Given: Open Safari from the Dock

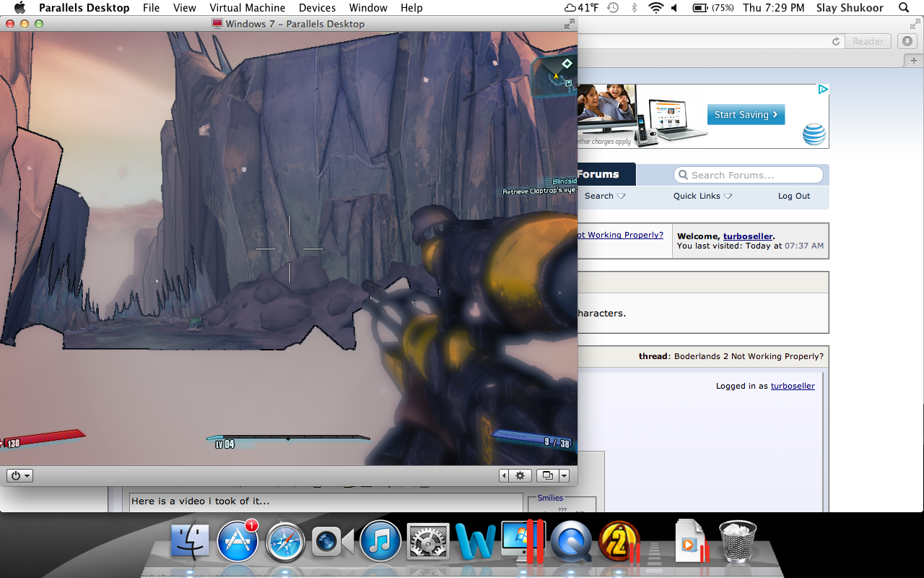Looking at the screenshot, I should (x=285, y=542).
